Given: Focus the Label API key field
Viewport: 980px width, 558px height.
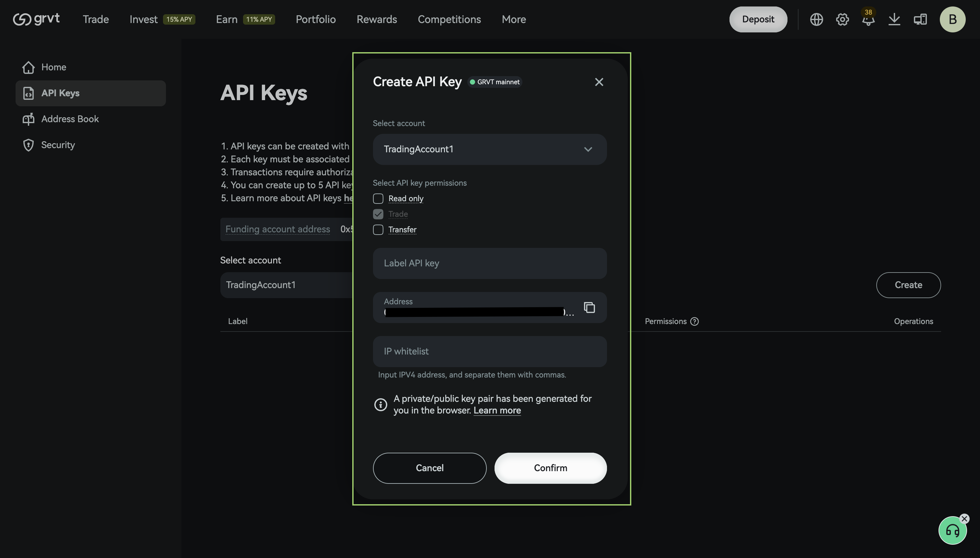Looking at the screenshot, I should pos(489,263).
